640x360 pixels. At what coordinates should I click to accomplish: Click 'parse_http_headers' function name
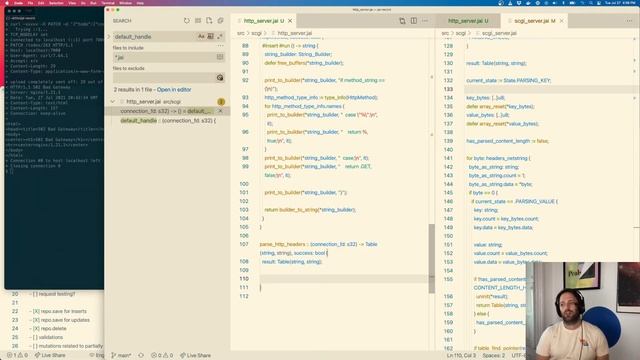tap(282, 244)
